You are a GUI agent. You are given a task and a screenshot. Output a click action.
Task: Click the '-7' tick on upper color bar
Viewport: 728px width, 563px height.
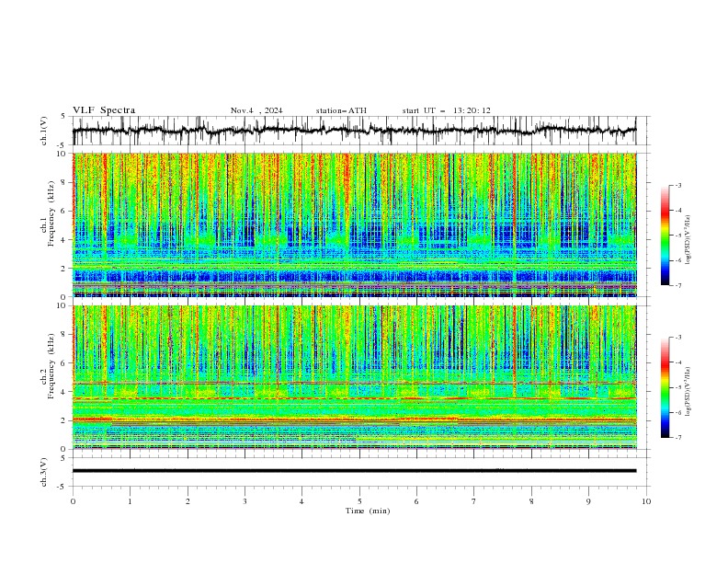[677, 285]
